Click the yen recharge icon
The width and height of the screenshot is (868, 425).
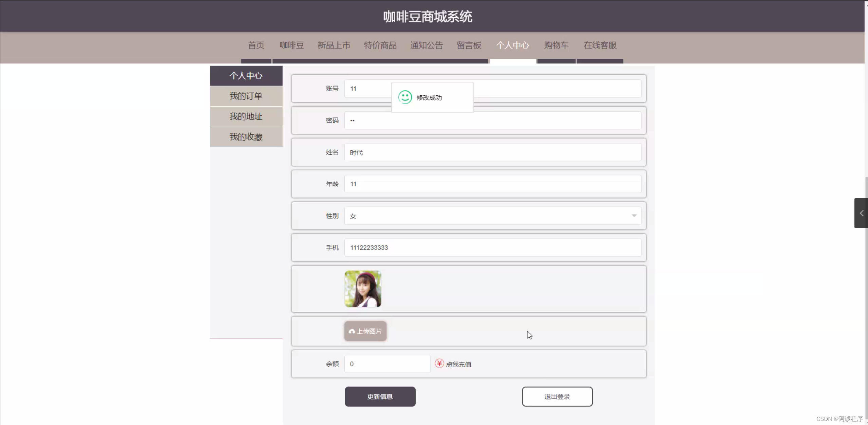(439, 364)
